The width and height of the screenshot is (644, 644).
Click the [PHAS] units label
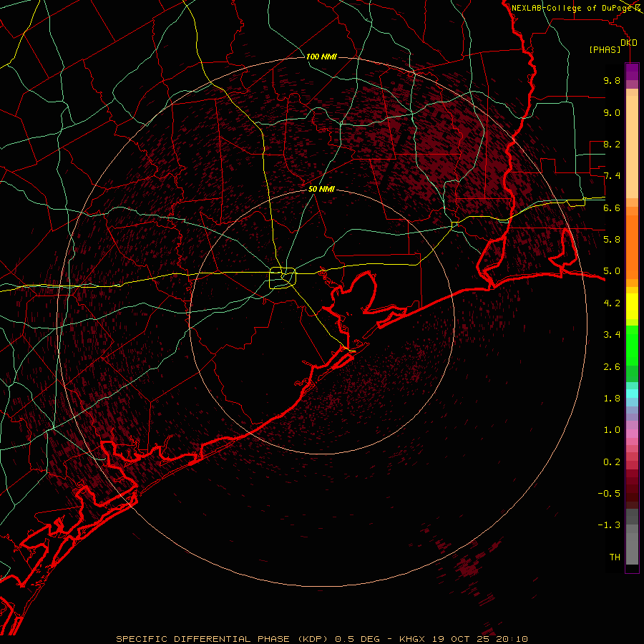[x=605, y=49]
